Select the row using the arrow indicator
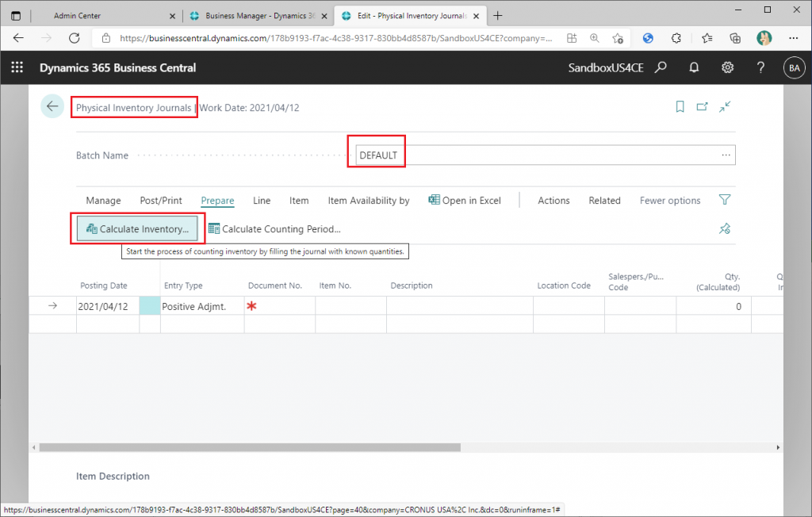 click(52, 305)
